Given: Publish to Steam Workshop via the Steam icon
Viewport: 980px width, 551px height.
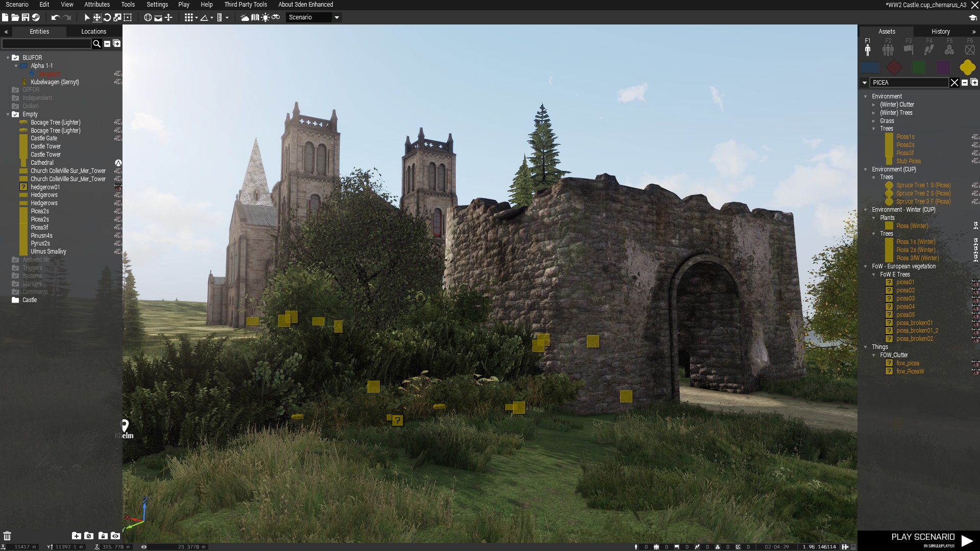Looking at the screenshot, I should [36, 17].
